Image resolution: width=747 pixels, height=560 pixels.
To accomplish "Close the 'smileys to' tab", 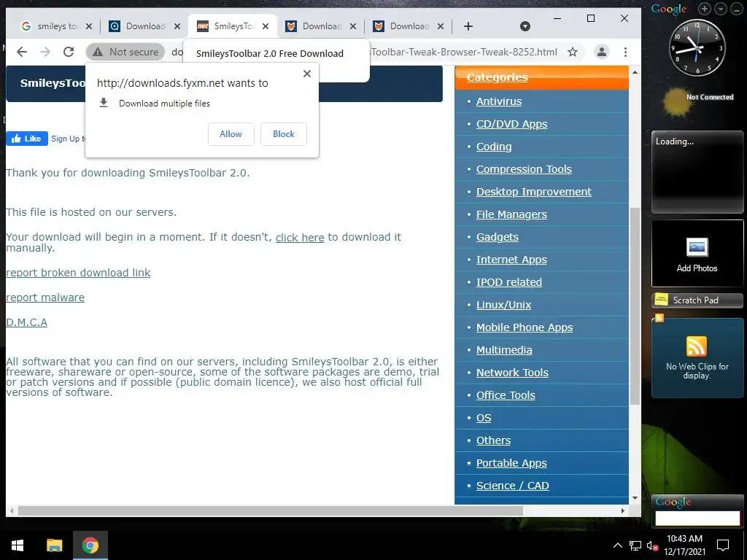I will (88, 26).
